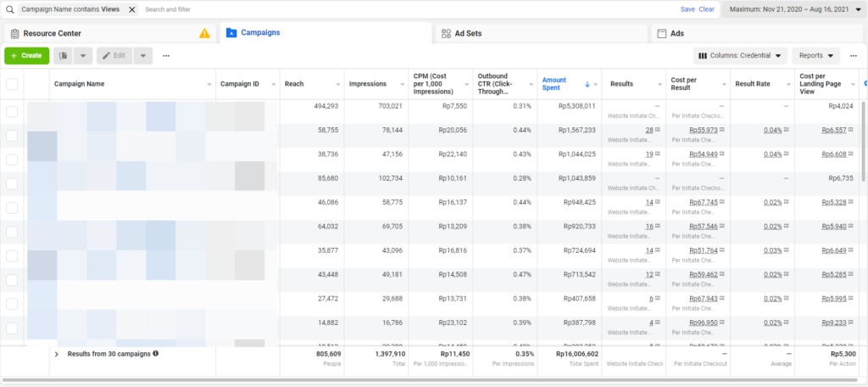Click the Resource Center clipboard icon
The height and width of the screenshot is (387, 868).
click(15, 33)
